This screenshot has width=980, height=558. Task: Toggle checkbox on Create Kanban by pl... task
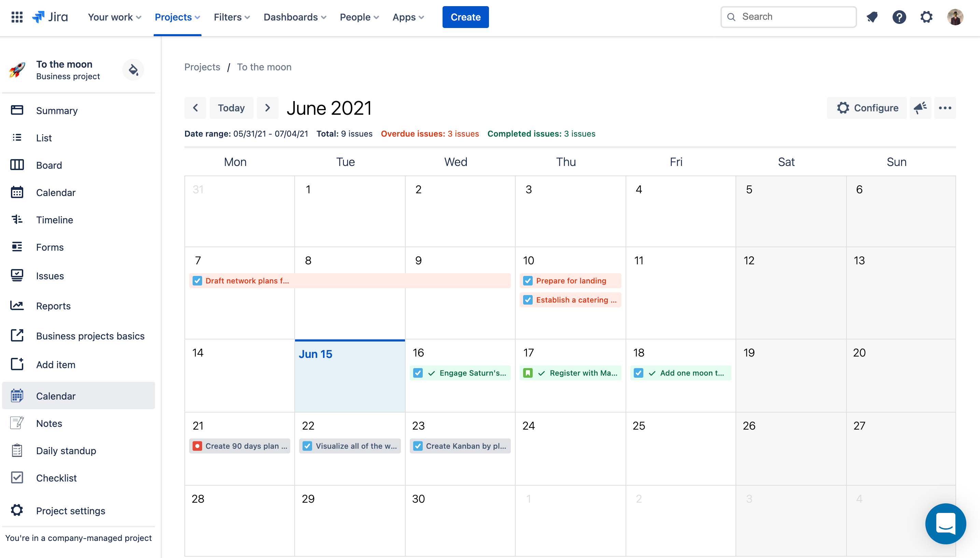coord(418,446)
